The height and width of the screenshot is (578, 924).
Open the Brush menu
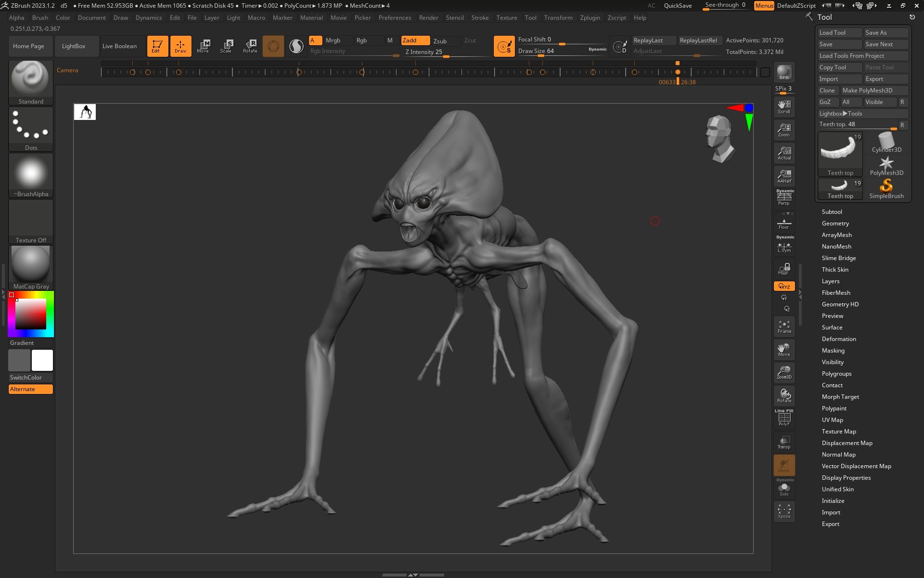(x=40, y=18)
